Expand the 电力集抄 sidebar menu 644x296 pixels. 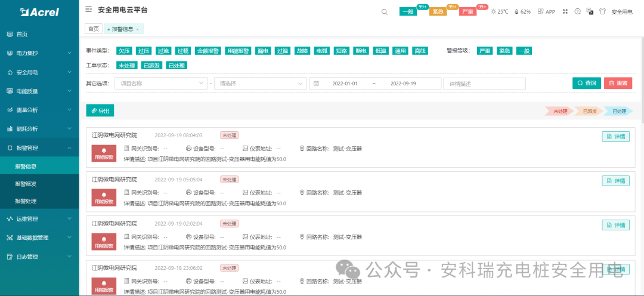(39, 53)
